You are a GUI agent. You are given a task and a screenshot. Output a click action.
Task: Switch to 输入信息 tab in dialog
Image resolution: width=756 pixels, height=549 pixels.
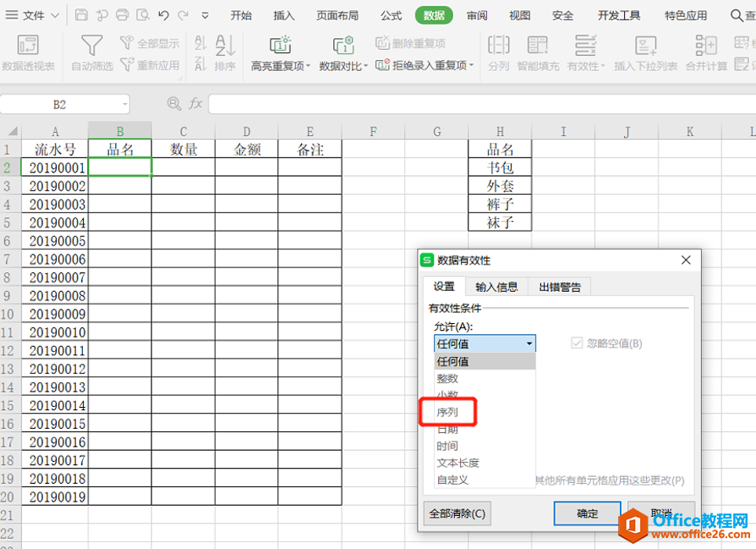496,287
